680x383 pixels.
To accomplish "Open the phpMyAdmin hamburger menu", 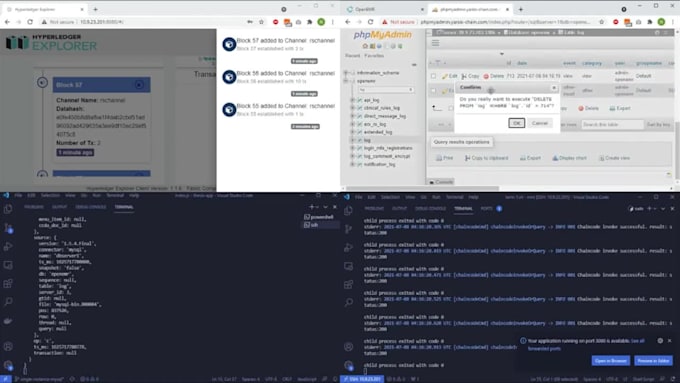I will [x=435, y=43].
